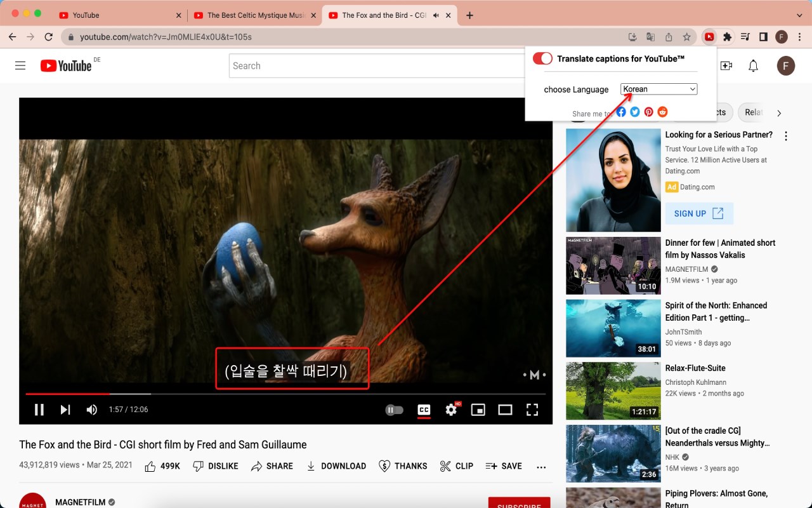Enter full screen mode

532,410
